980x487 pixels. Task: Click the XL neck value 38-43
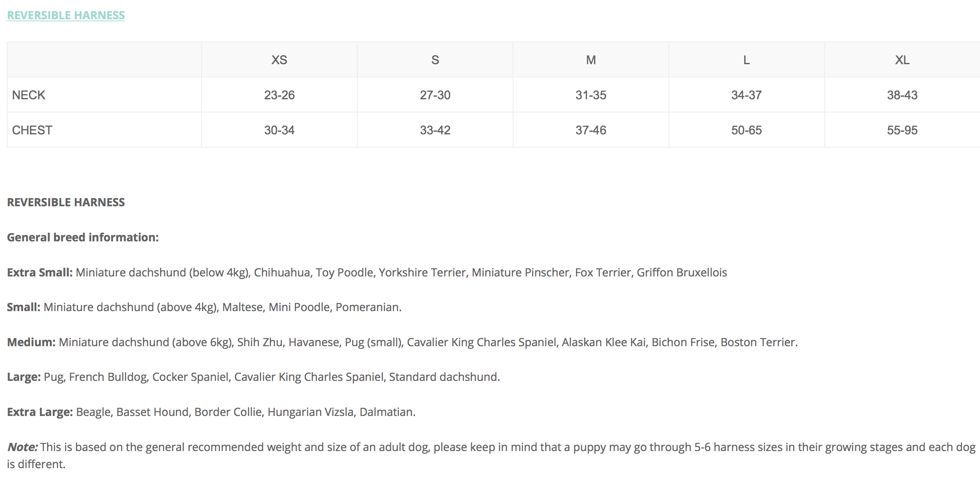[902, 95]
